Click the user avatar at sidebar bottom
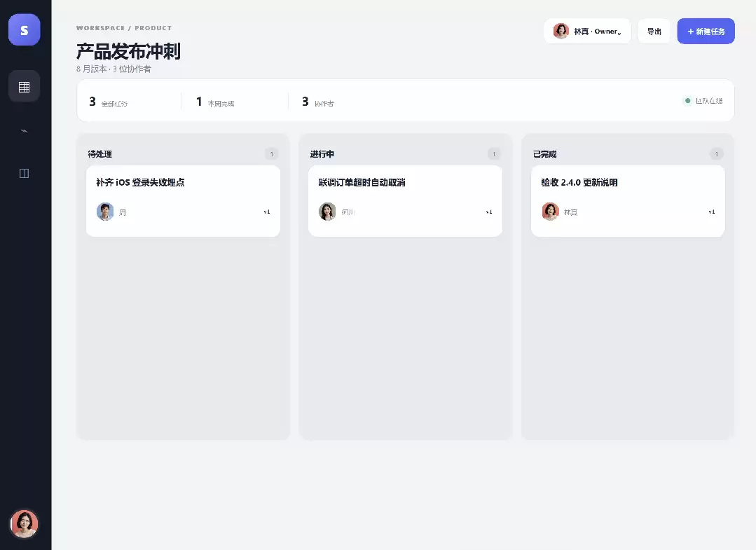 pos(24,523)
